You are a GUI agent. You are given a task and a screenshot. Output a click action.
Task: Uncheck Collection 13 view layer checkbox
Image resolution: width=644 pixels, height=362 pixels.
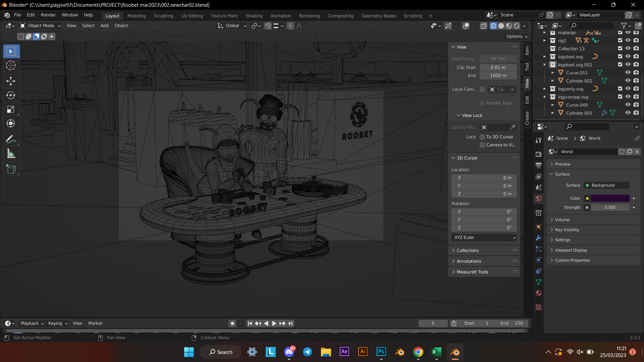(620, 48)
